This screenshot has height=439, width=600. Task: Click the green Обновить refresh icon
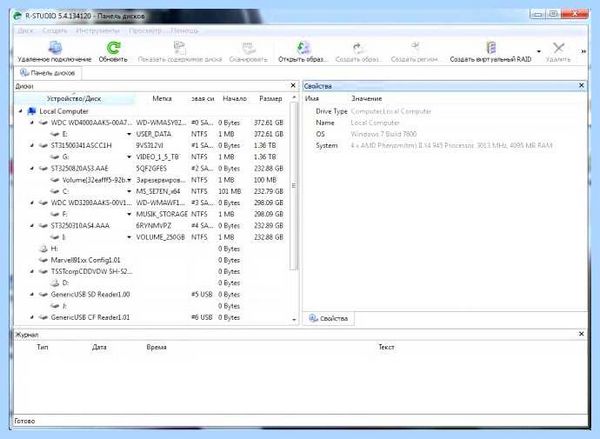point(113,48)
